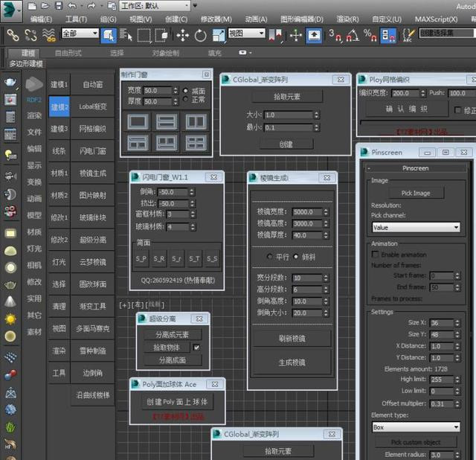
Task: Open the 渲染(R) menu
Action: click(x=348, y=19)
